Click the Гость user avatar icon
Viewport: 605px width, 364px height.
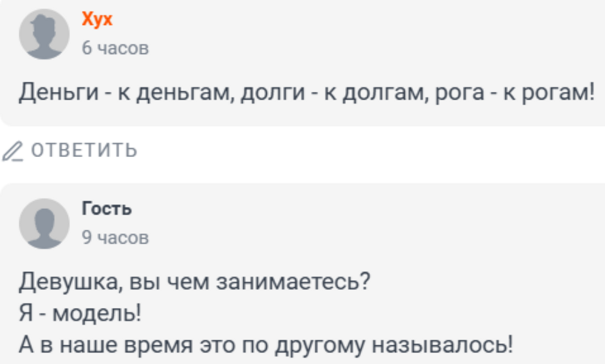44,224
